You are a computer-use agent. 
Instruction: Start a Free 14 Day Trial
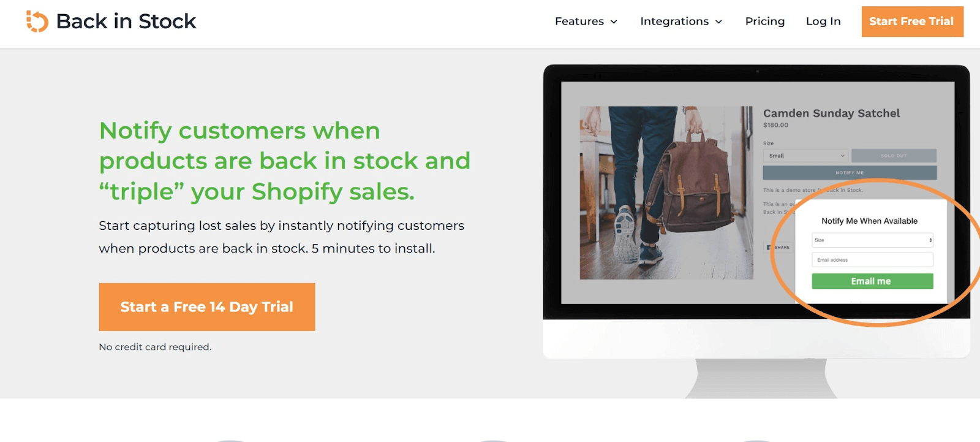207,307
